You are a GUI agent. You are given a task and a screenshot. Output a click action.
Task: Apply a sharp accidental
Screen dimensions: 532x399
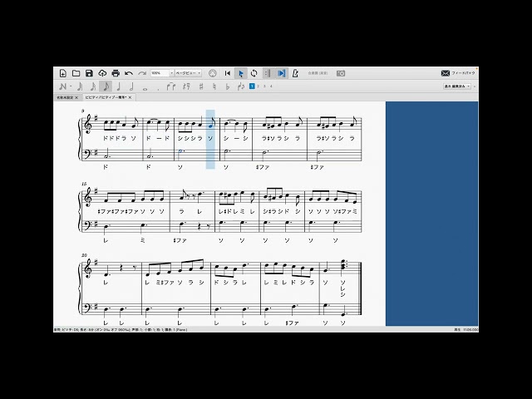201,86
